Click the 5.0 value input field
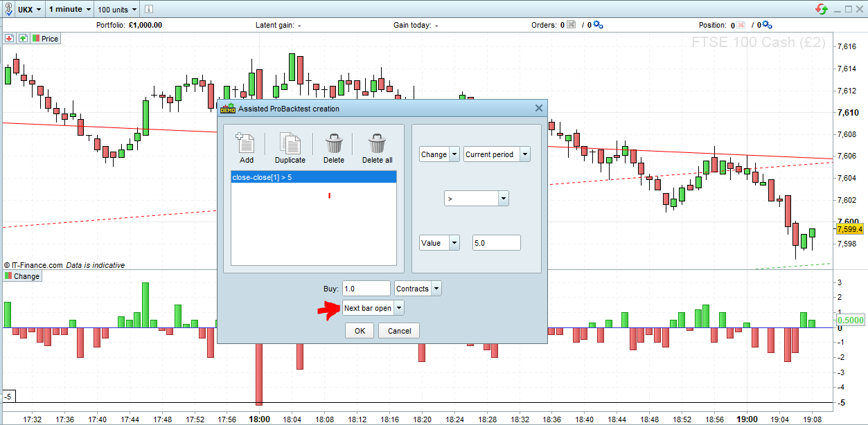 (x=496, y=243)
